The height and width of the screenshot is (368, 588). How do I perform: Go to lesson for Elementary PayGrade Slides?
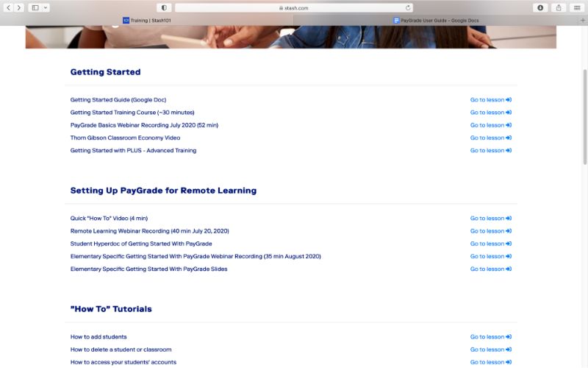490,269
